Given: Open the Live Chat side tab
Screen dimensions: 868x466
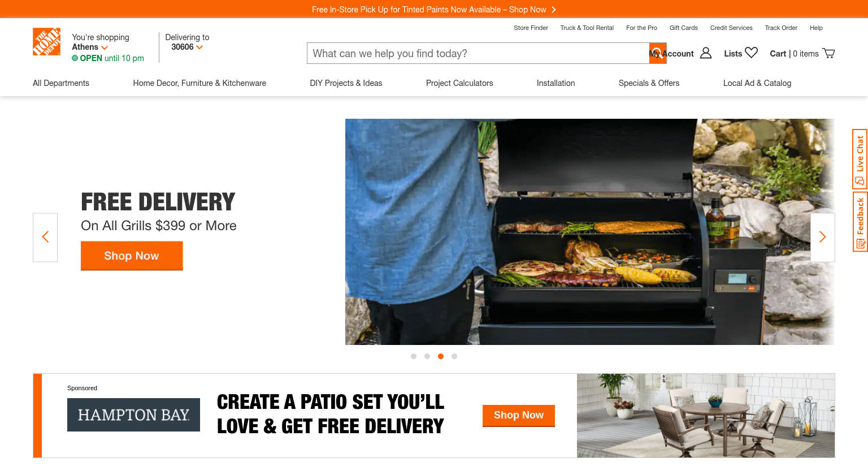Looking at the screenshot, I should (x=860, y=159).
